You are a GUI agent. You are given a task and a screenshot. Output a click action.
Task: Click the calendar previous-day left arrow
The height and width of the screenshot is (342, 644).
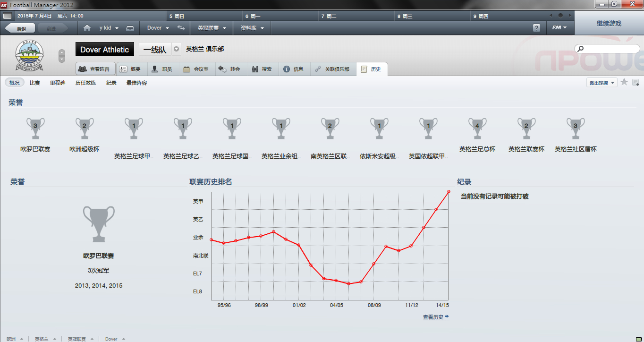(x=550, y=16)
